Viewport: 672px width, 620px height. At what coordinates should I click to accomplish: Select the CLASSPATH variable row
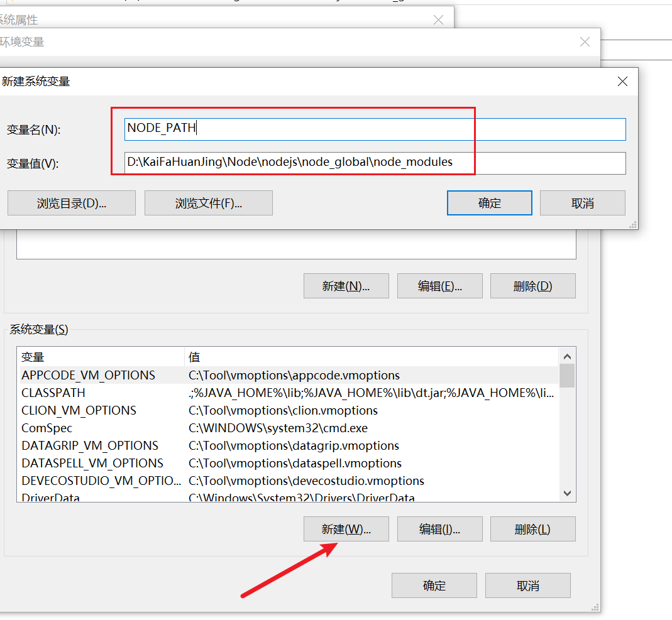click(x=289, y=393)
